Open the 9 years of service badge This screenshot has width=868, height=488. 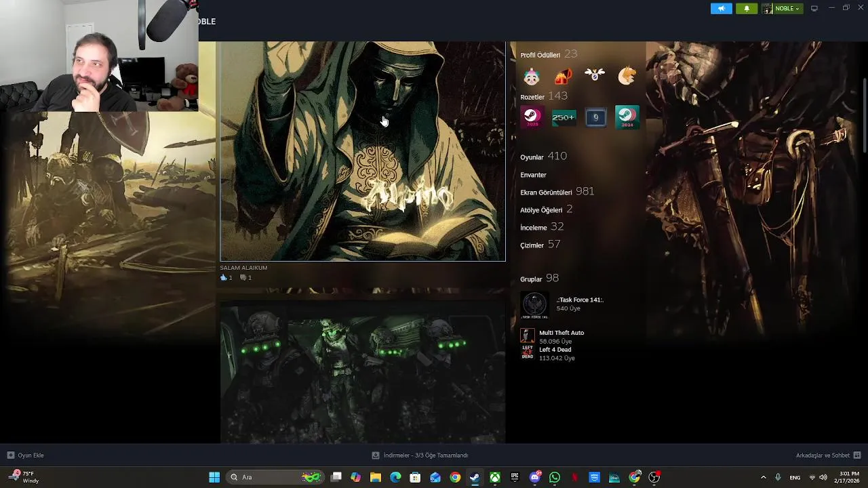coord(595,117)
